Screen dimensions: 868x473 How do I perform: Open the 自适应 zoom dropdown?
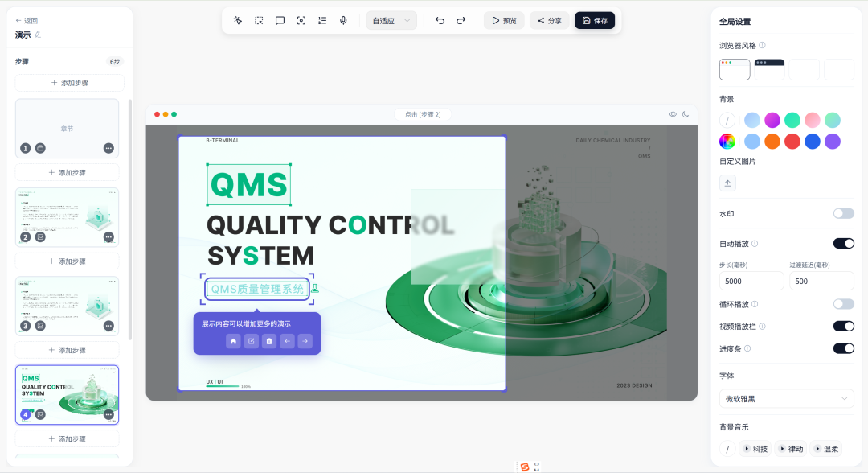click(391, 20)
